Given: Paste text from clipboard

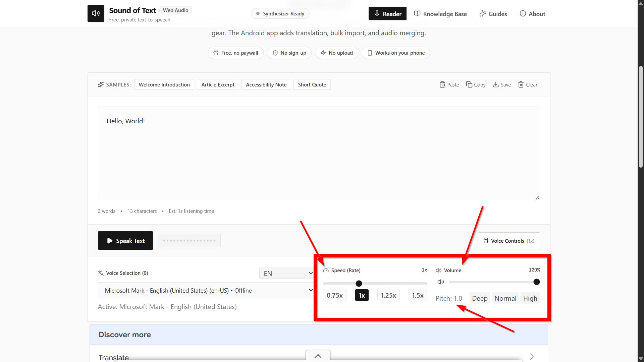Looking at the screenshot, I should pyautogui.click(x=449, y=84).
